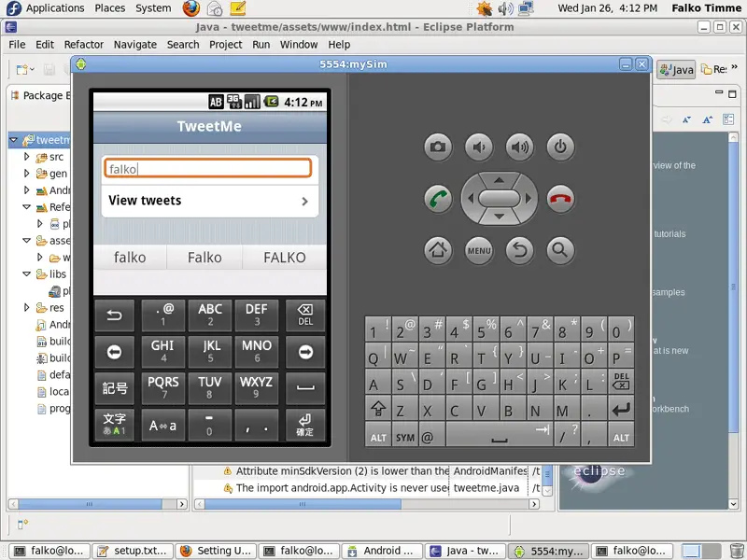747x560 pixels.
Task: Click D-pad down arrow
Action: click(499, 217)
